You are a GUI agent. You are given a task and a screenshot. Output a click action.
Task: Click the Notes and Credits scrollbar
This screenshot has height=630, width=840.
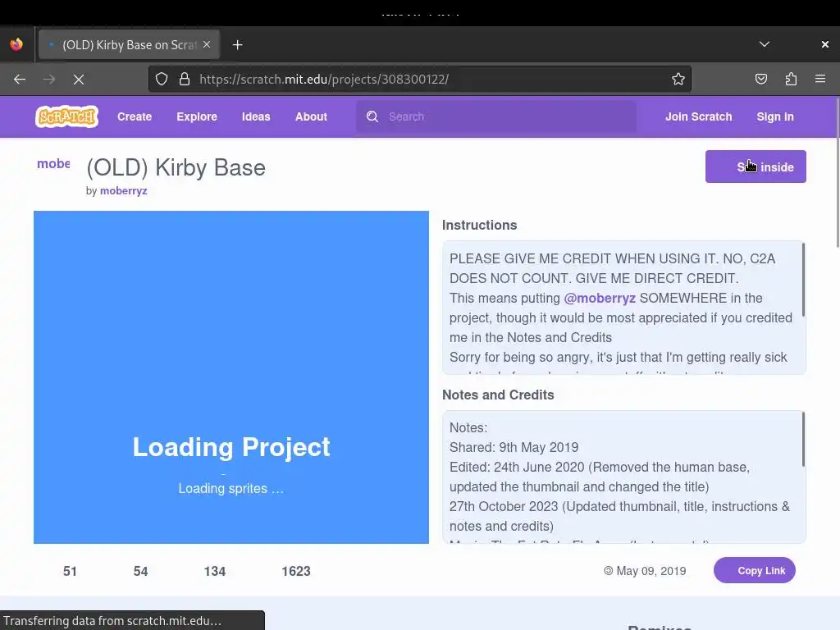[x=803, y=440]
